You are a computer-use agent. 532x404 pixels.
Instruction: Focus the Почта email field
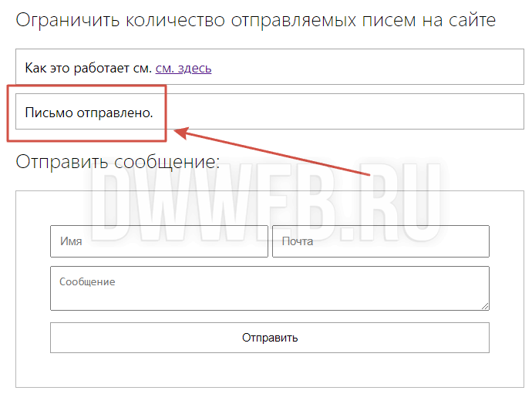tap(381, 241)
